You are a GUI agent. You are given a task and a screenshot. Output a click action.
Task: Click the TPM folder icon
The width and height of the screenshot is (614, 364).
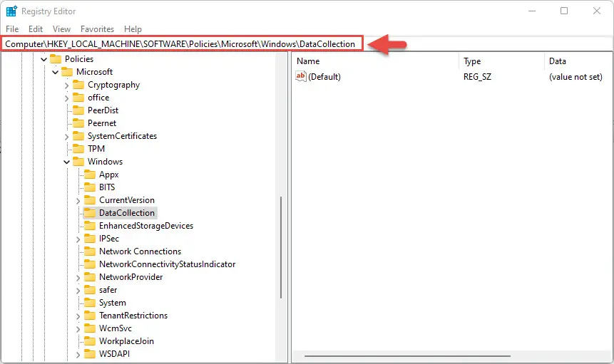[x=78, y=149]
